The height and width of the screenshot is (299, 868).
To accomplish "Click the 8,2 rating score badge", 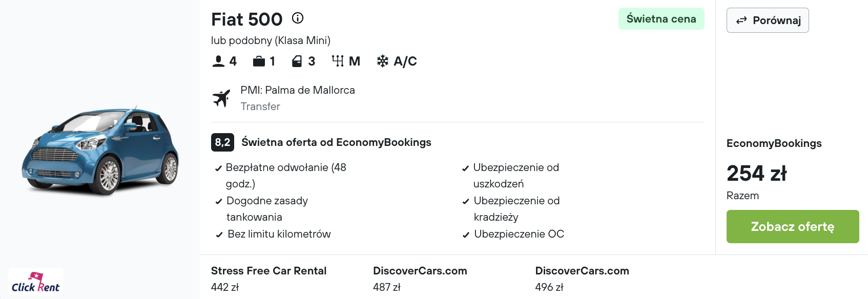I will (222, 142).
